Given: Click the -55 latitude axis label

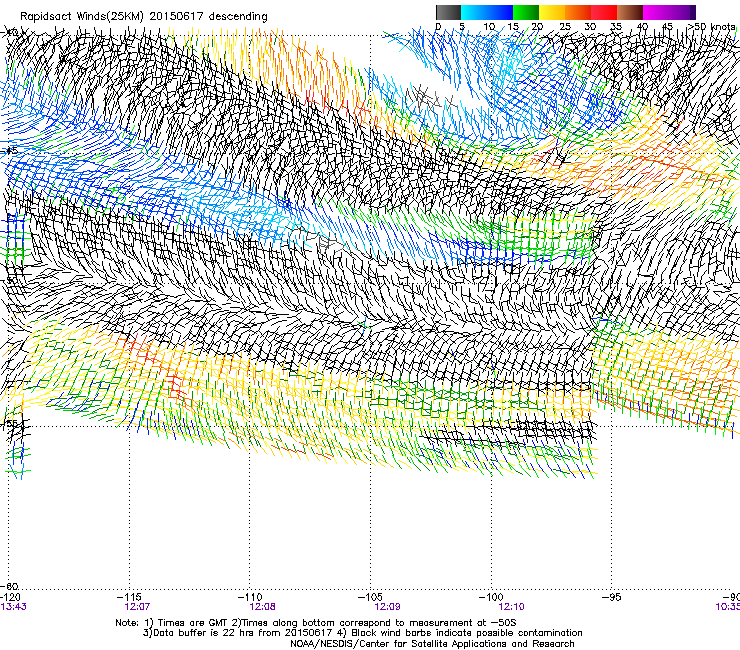Looking at the screenshot, I should (10, 423).
